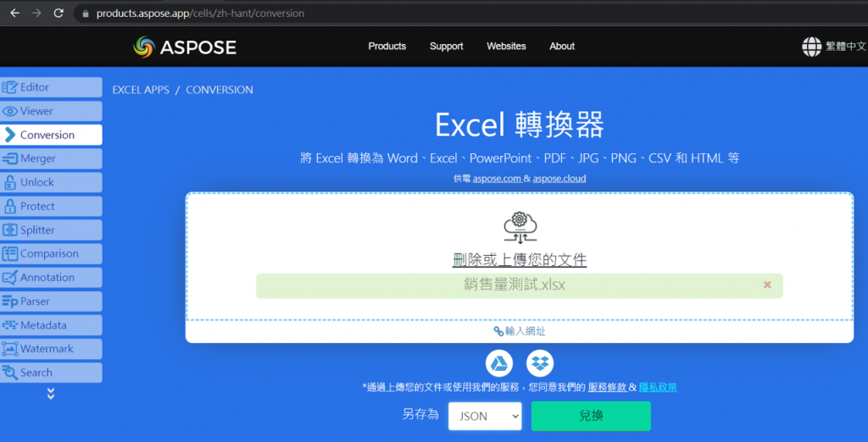Open the 服務條款 terms link
The width and height of the screenshot is (868, 442).
click(607, 387)
